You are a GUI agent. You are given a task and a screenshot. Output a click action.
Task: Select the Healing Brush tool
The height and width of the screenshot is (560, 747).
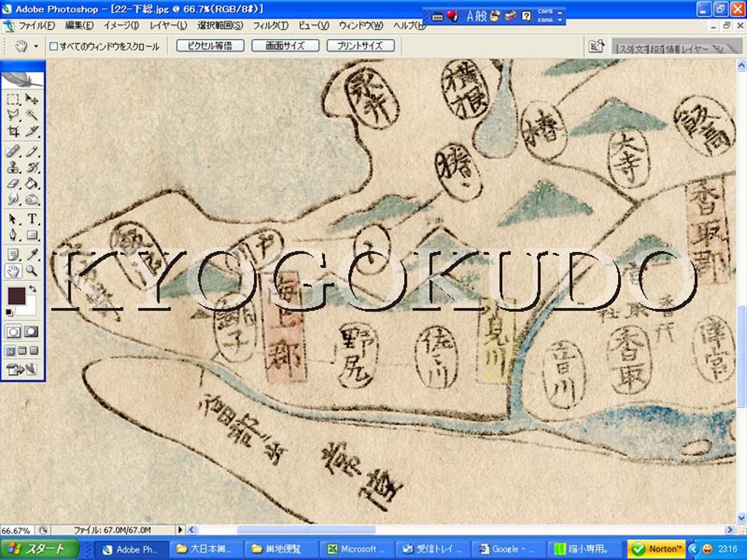[13, 152]
